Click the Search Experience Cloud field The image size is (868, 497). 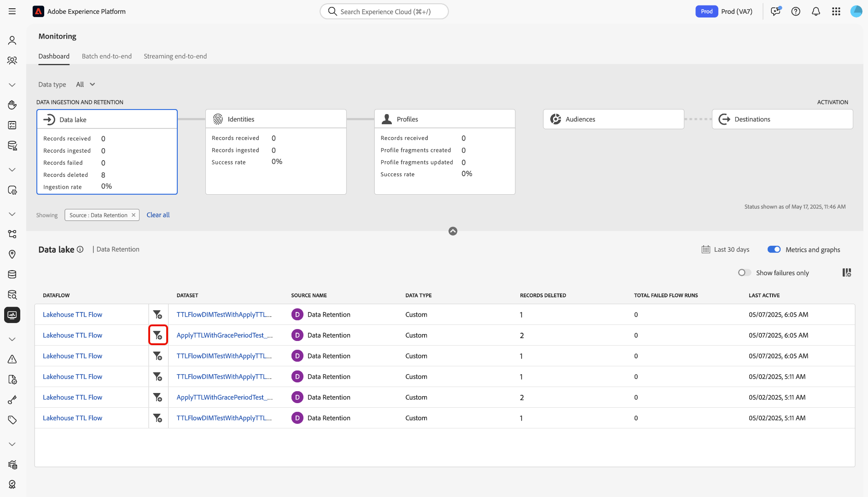point(384,12)
